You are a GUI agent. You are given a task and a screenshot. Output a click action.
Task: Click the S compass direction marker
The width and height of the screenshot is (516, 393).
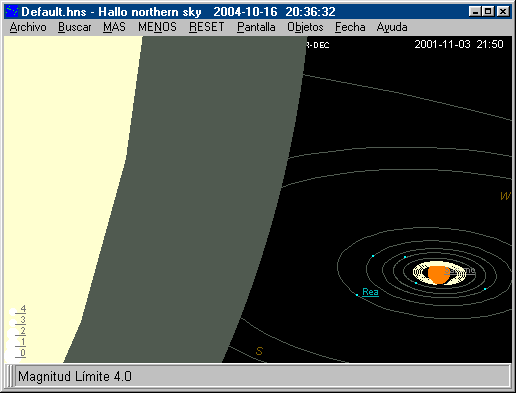tap(259, 351)
